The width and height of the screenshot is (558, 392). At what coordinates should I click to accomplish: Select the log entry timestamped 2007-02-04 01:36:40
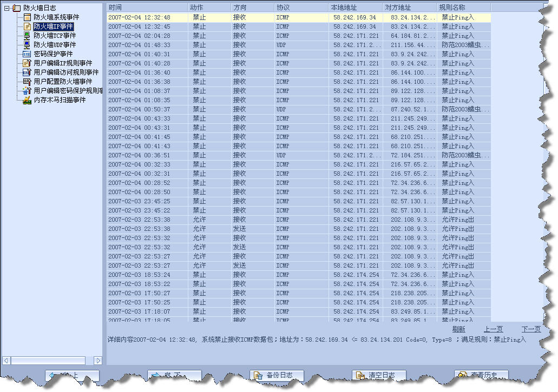pyautogui.click(x=299, y=72)
